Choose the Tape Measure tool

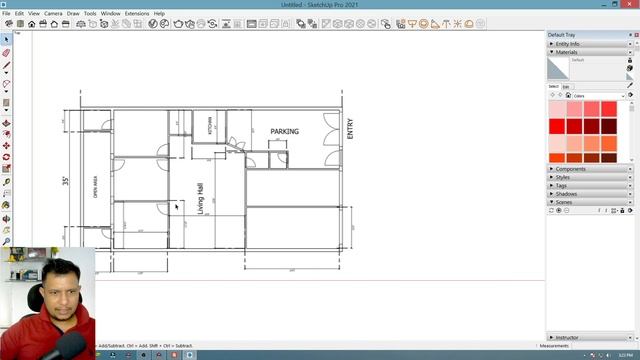coord(6,182)
